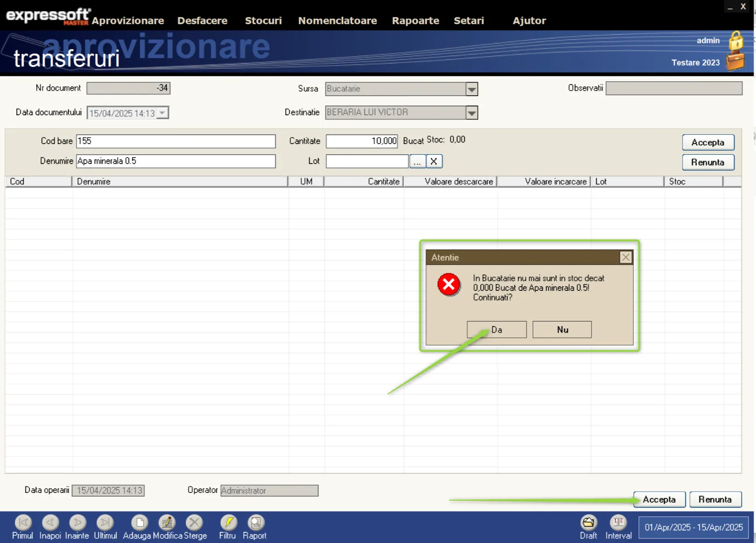Click the Inainte forward arrow icon
The image size is (756, 543).
pos(78,523)
